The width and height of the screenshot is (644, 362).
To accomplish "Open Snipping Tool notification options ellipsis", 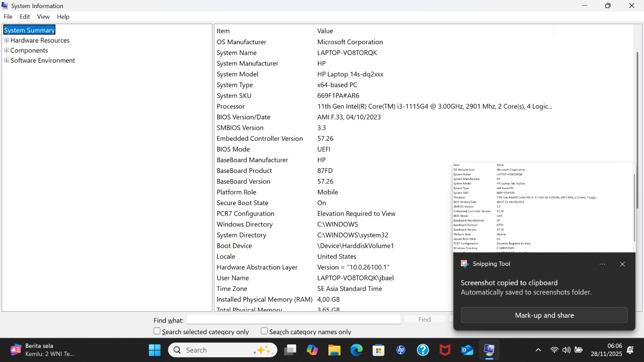I will click(602, 264).
